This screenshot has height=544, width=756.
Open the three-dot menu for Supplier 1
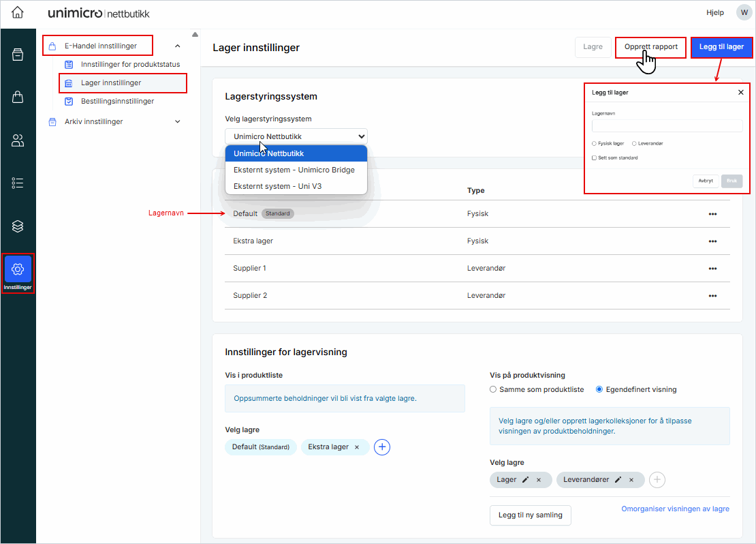tap(712, 269)
